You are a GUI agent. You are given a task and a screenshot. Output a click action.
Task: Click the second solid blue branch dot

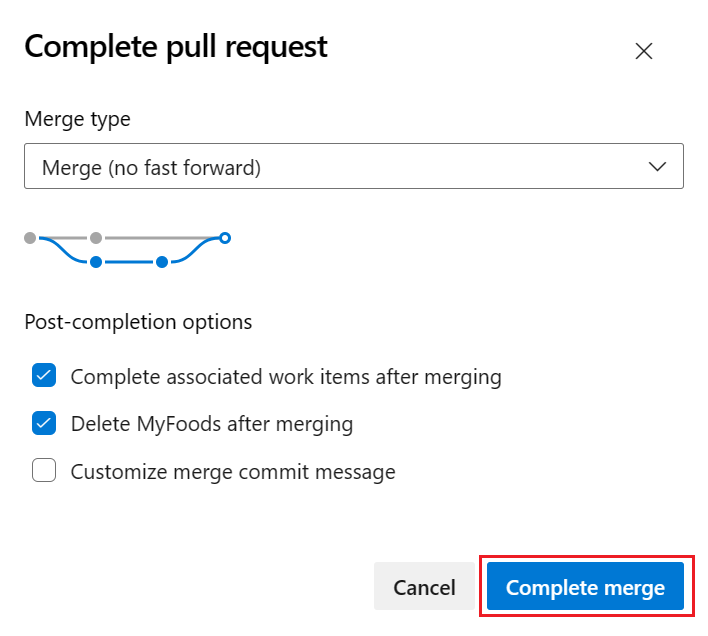[161, 262]
